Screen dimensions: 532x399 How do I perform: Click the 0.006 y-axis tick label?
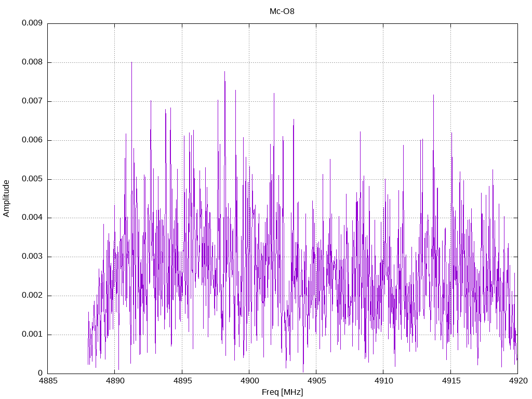coord(32,140)
